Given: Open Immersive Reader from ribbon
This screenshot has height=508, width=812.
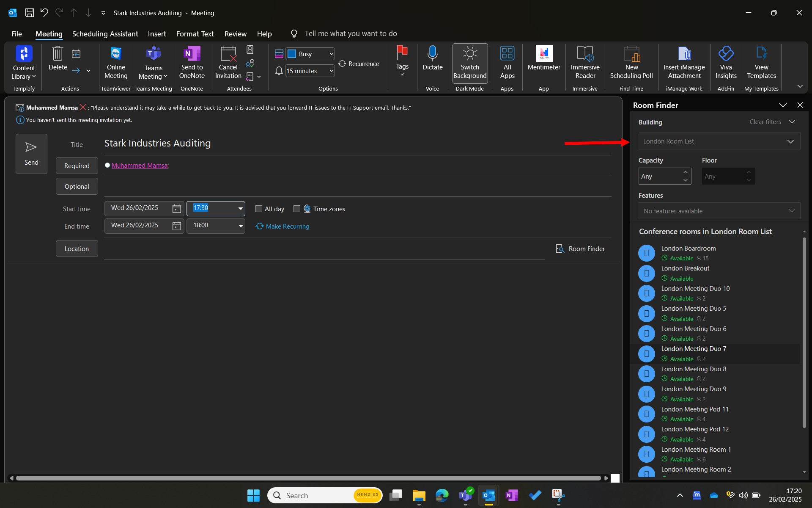Looking at the screenshot, I should click(585, 54).
